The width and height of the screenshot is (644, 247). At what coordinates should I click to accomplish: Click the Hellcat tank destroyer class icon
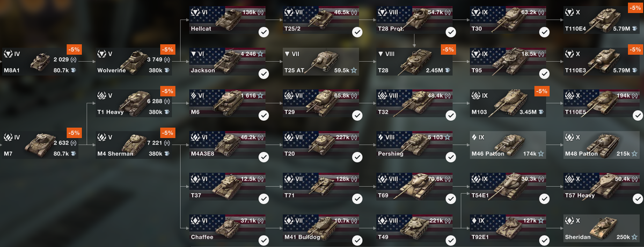tap(194, 12)
